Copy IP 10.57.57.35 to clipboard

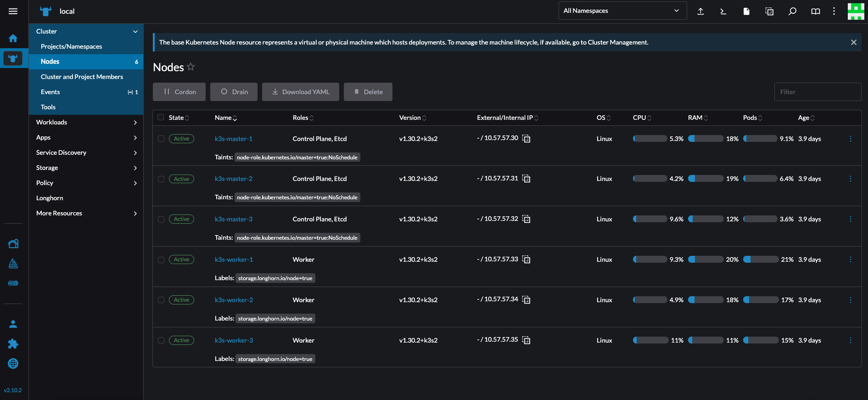click(x=526, y=340)
